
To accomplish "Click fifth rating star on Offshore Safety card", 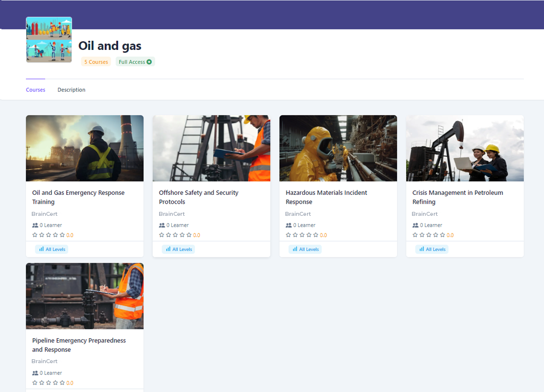I will pyautogui.click(x=189, y=235).
